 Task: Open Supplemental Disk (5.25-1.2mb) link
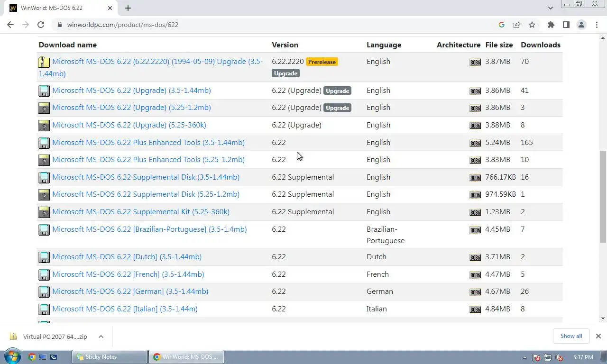click(x=146, y=194)
